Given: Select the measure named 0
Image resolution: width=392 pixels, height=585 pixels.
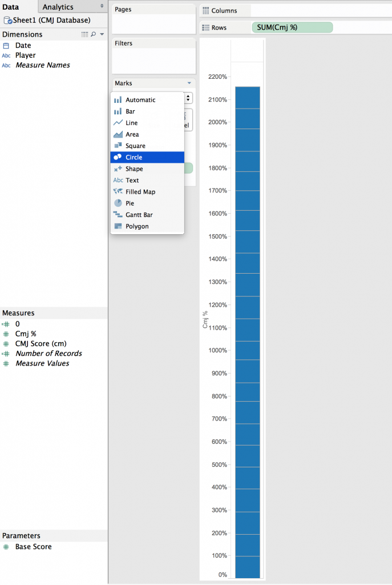Looking at the screenshot, I should 17,324.
